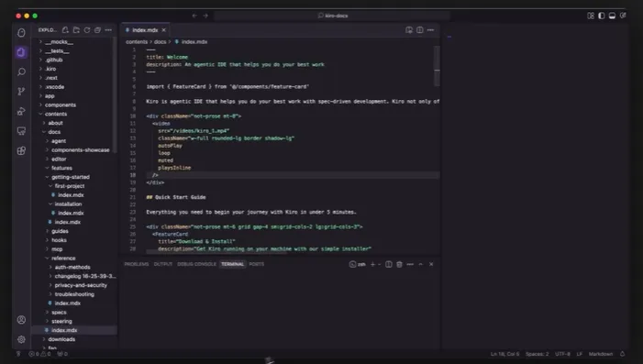Viewport: 643px width, 364px height.
Task: Toggle the bottom panel layout button
Action: pos(612,16)
